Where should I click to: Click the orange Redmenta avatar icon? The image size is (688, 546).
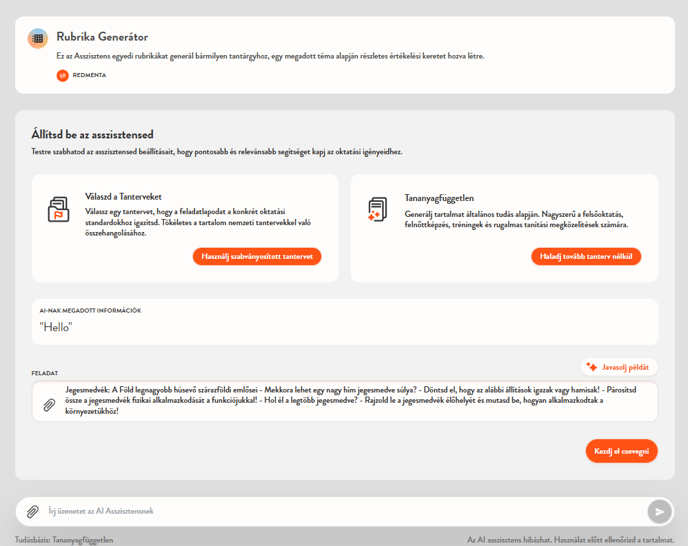coord(63,75)
